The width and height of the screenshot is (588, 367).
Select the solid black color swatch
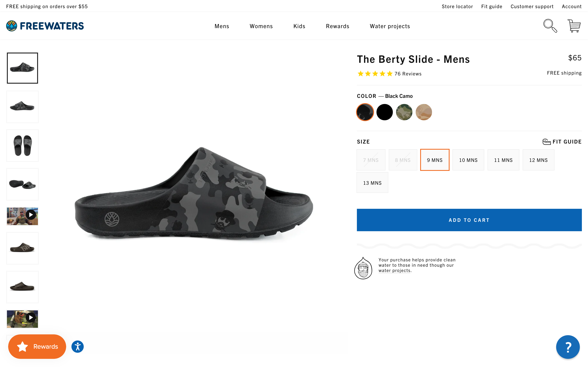pos(384,112)
